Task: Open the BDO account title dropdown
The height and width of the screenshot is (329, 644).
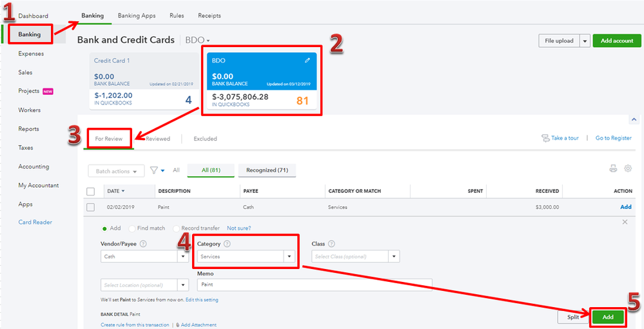Action: click(x=197, y=40)
